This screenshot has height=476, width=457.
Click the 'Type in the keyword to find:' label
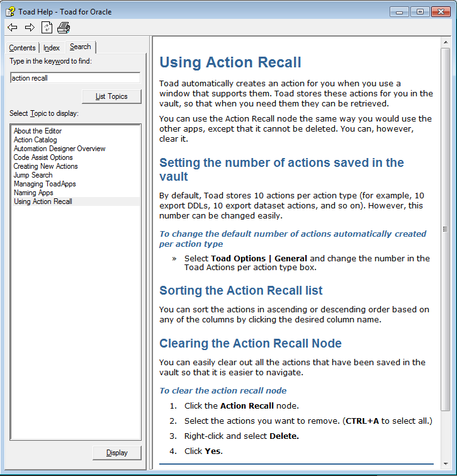tap(51, 61)
